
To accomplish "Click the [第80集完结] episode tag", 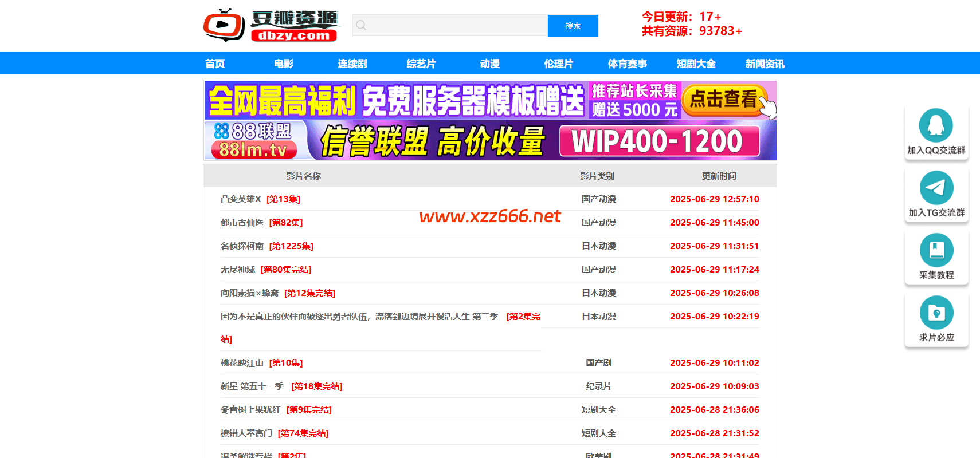I will [x=286, y=270].
